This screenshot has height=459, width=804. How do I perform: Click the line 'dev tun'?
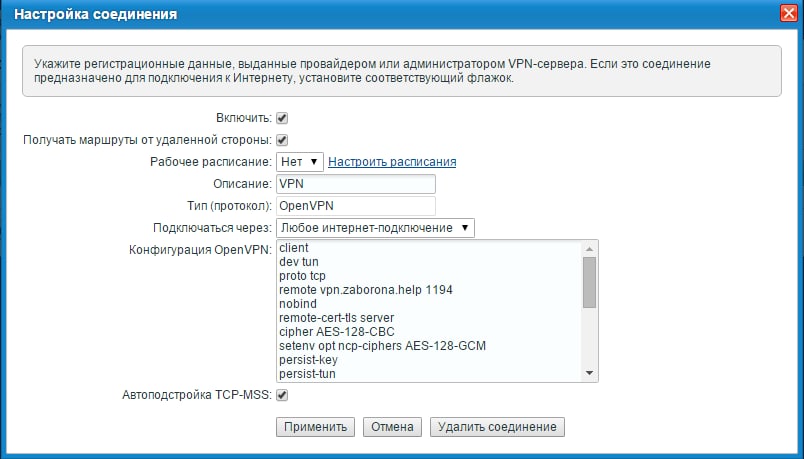[x=298, y=262]
